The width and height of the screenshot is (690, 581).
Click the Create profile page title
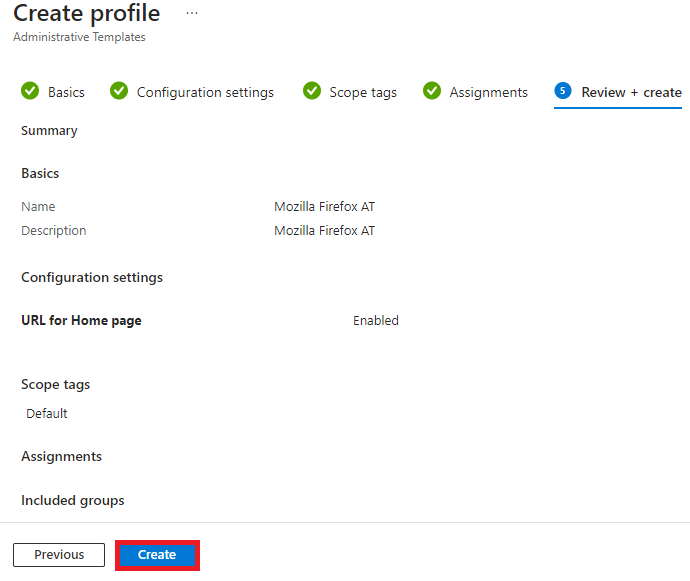pos(87,13)
